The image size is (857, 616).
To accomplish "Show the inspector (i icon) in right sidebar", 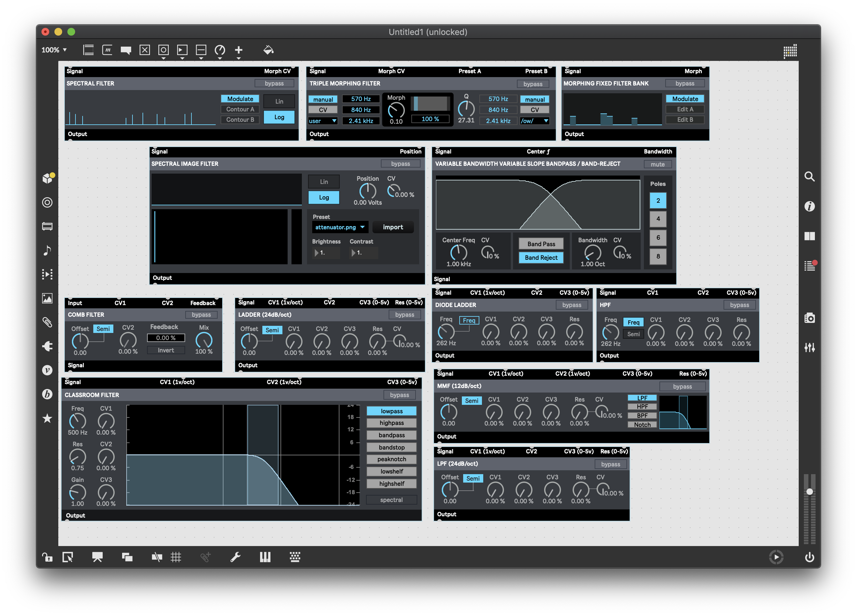I will coord(809,206).
